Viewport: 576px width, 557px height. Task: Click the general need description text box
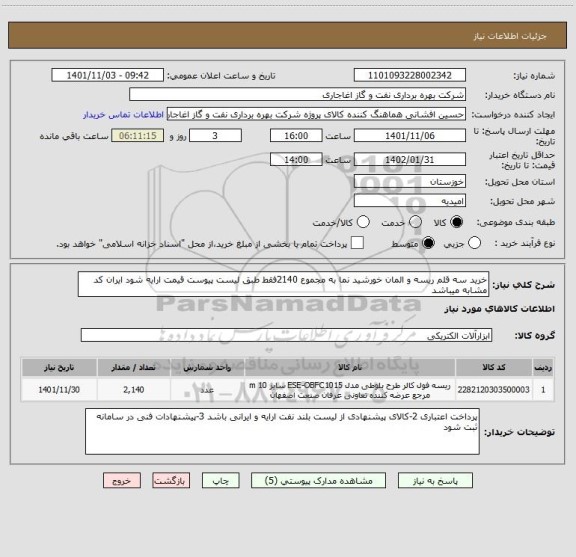(283, 284)
